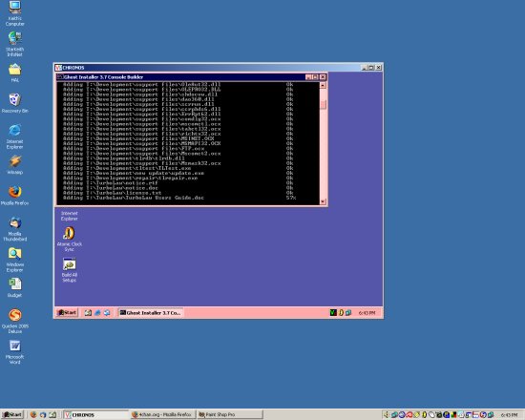Select Build All Setups icon in remote desktop
The height and width of the screenshot is (420, 525).
pyautogui.click(x=70, y=270)
